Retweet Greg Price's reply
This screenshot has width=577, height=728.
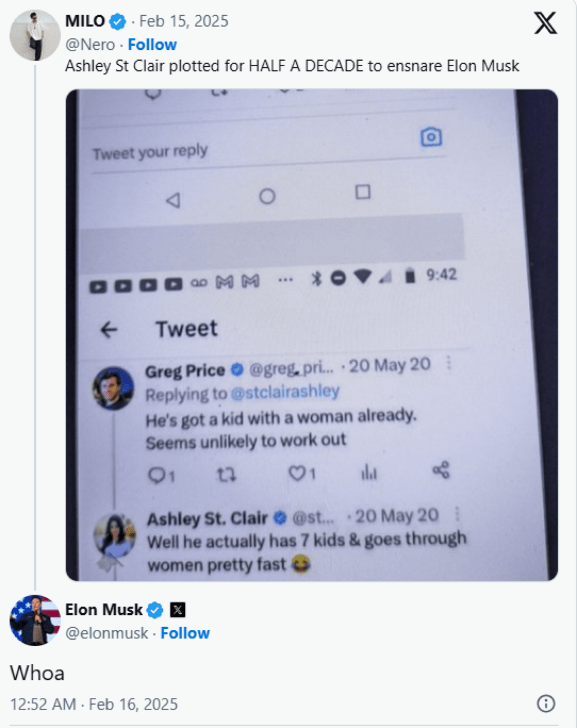[226, 476]
